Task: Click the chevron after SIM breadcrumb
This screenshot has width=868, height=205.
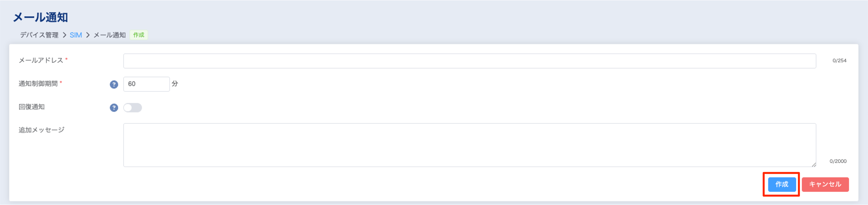Action: click(x=88, y=35)
